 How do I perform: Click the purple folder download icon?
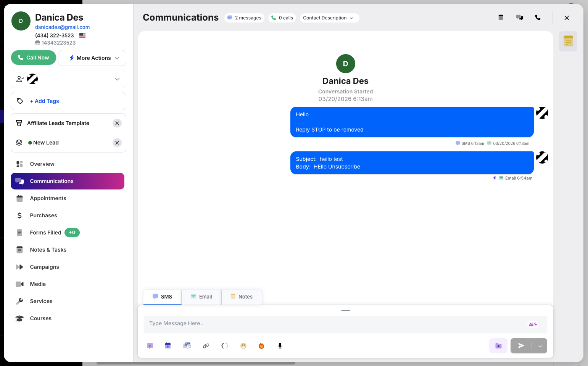coord(498,346)
